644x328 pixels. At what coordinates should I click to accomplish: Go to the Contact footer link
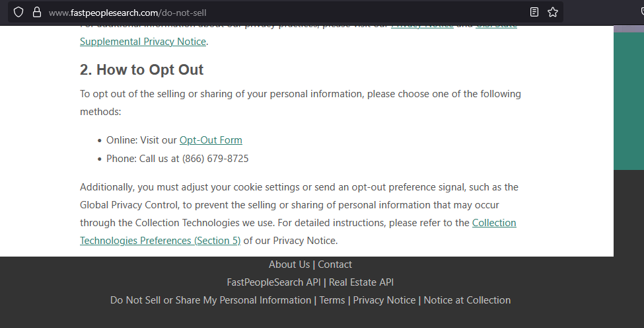[x=335, y=265]
